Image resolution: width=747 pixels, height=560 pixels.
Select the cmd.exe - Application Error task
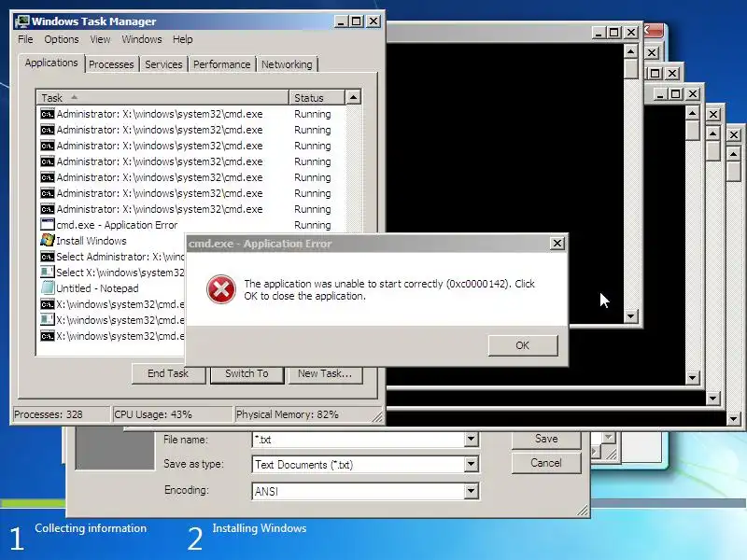coord(117,225)
